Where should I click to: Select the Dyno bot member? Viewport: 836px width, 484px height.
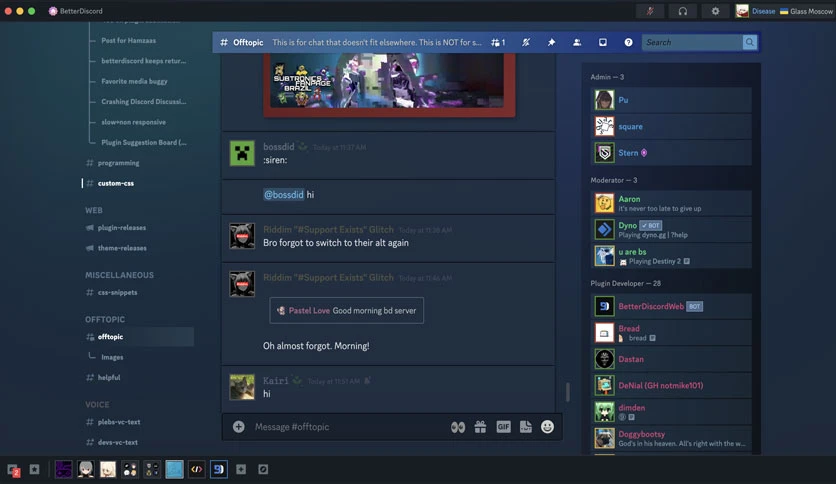pos(671,230)
